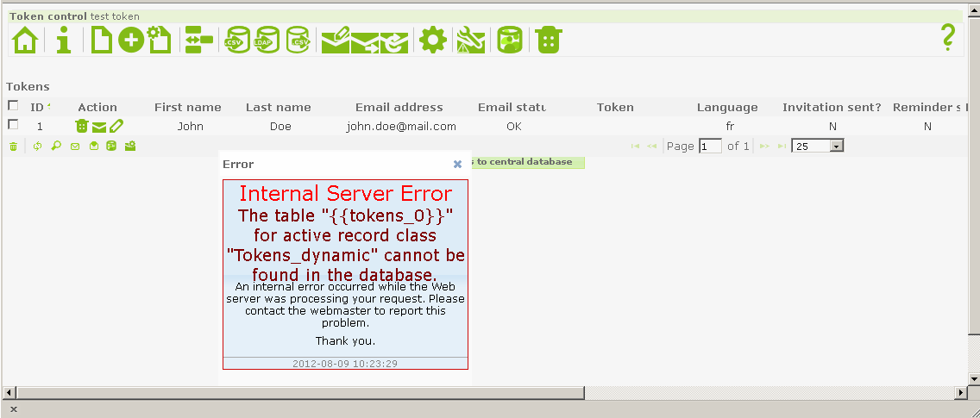
Task: Sort by First name column header
Action: tap(187, 108)
